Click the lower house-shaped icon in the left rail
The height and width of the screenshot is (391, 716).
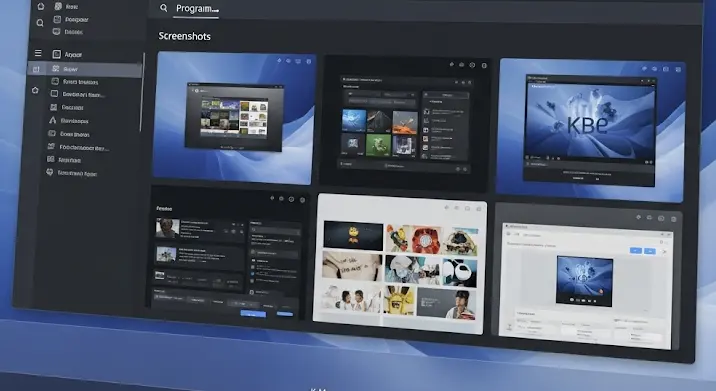(x=35, y=90)
